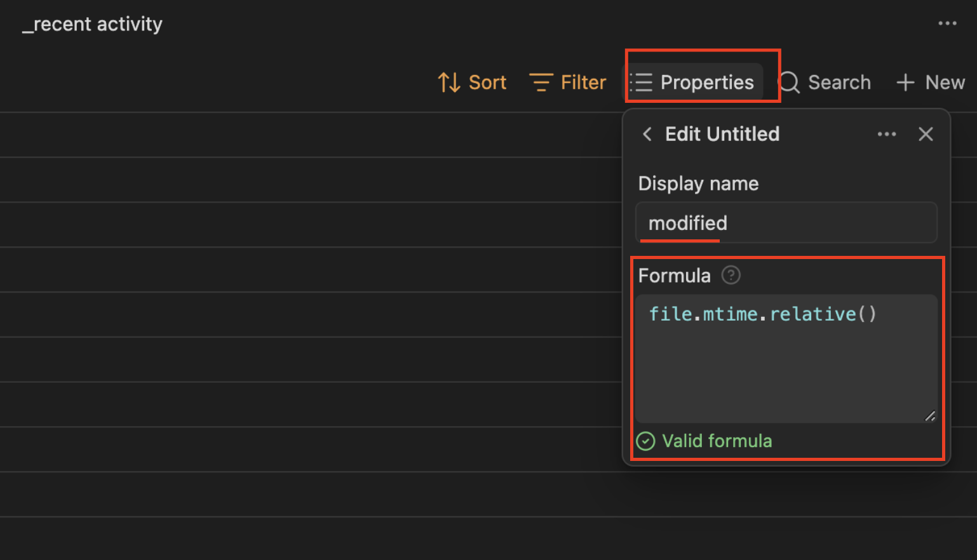Viewport: 977px width, 560px height.
Task: Select the Search magnifier icon
Action: pyautogui.click(x=788, y=83)
